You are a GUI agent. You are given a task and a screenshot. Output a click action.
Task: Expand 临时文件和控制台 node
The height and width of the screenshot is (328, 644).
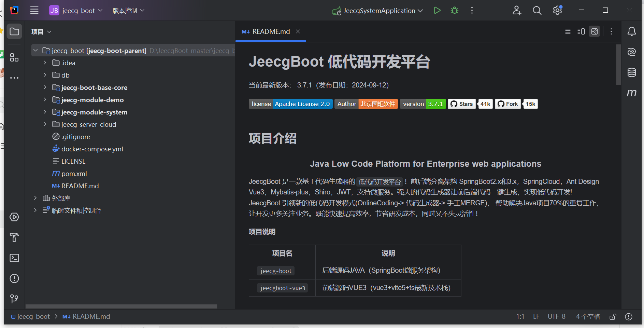[x=35, y=210]
